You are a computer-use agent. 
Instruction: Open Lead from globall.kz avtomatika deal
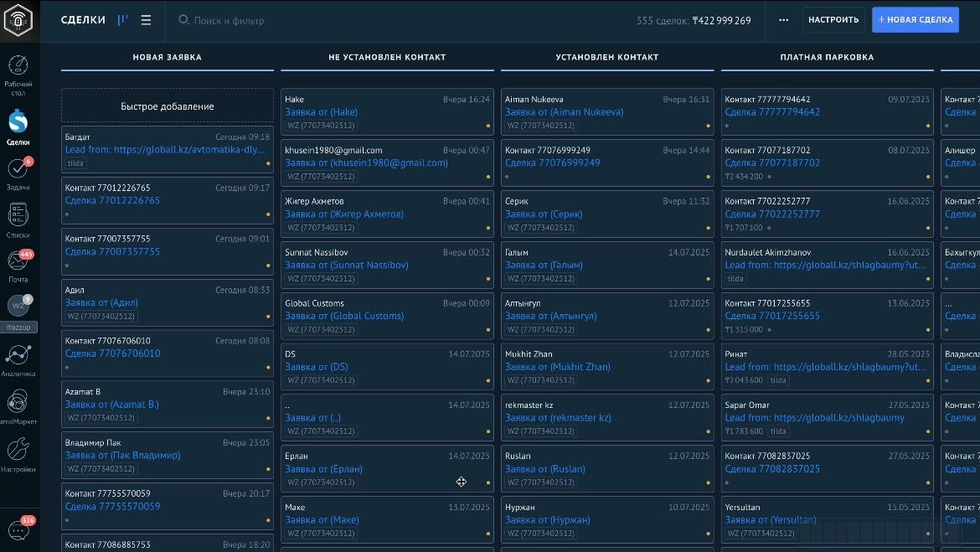(x=165, y=149)
